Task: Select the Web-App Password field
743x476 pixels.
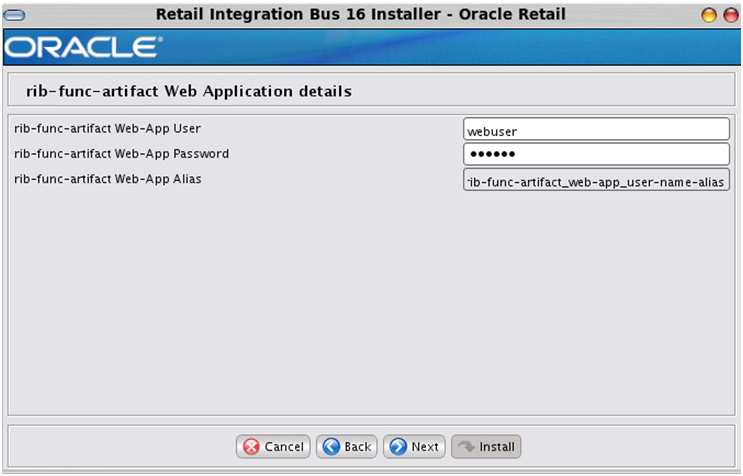Action: coord(596,154)
